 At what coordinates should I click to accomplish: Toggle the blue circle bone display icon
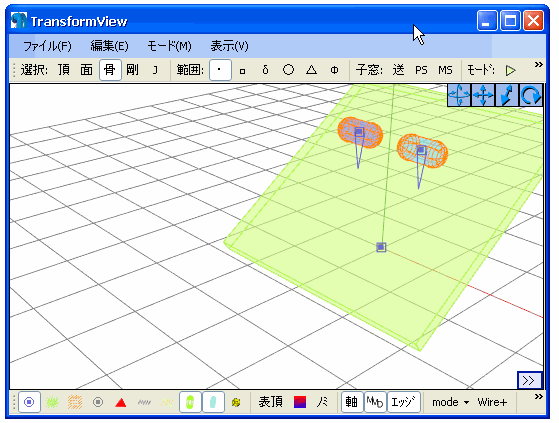pos(29,402)
